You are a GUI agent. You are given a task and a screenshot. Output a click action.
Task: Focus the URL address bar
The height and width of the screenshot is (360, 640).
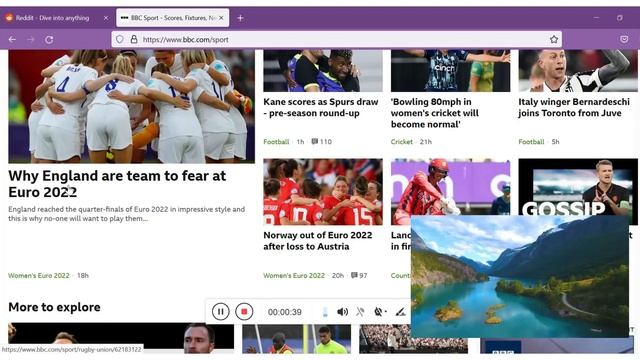(337, 40)
